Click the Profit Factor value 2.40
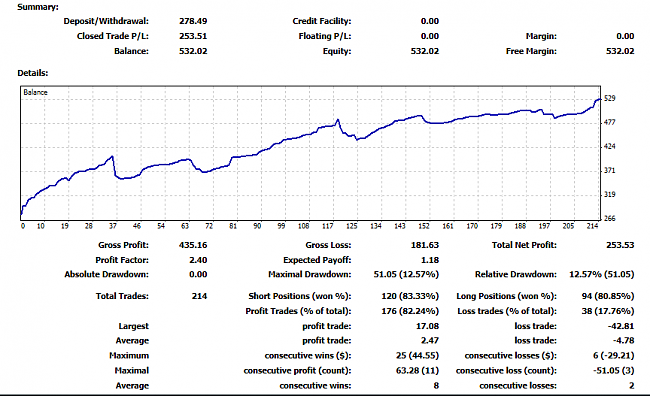 [x=198, y=260]
